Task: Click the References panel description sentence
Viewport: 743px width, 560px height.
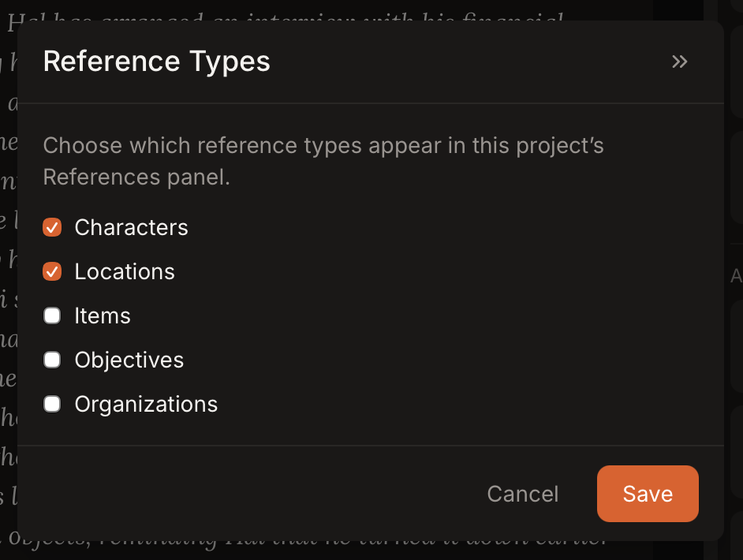Action: (323, 161)
